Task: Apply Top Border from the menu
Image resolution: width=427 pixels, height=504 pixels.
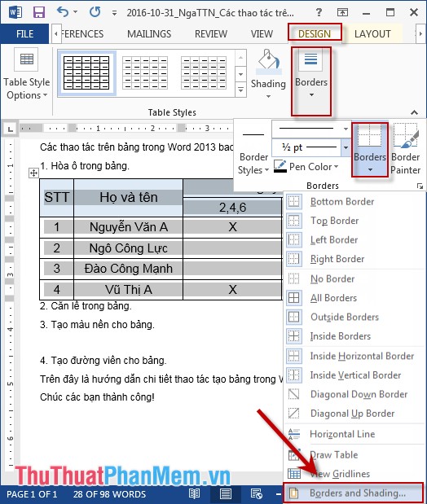Action: tap(354, 221)
